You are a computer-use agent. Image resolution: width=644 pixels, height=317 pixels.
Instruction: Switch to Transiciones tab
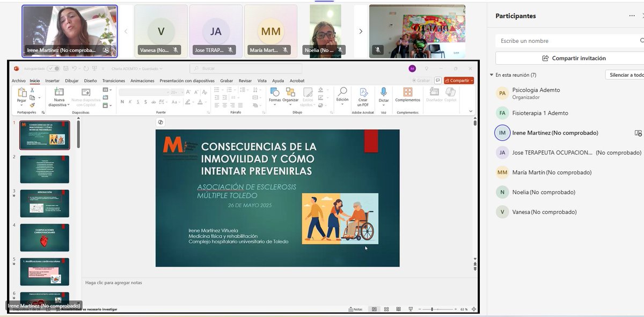pyautogui.click(x=114, y=80)
